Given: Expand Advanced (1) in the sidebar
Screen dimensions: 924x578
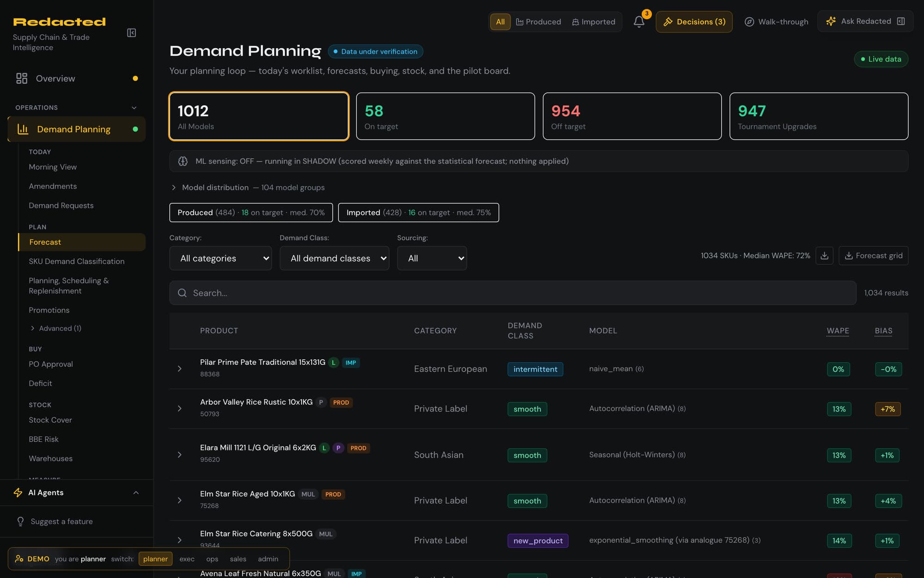Looking at the screenshot, I should 55,328.
